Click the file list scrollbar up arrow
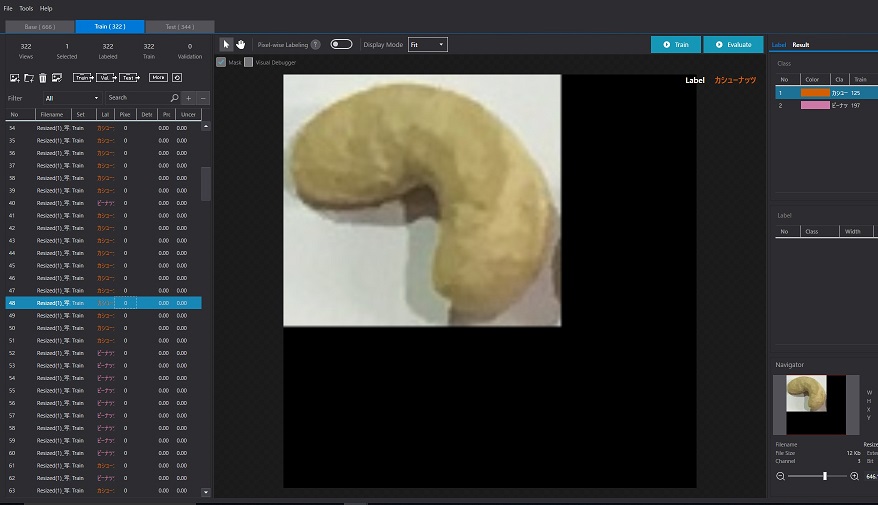The width and height of the screenshot is (878, 505). click(x=206, y=127)
